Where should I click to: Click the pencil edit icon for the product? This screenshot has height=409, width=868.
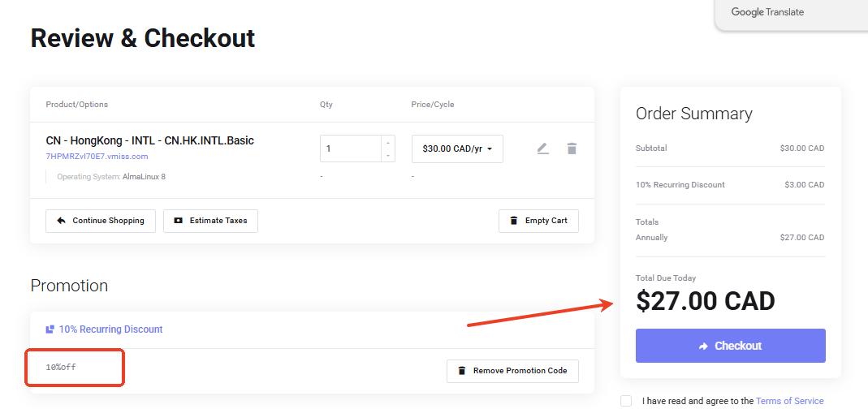point(542,149)
